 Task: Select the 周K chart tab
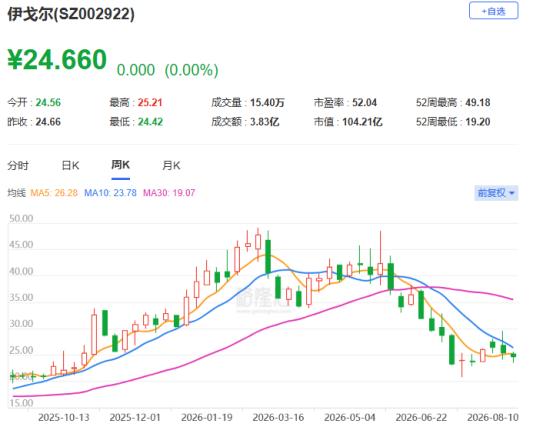pyautogui.click(x=121, y=165)
